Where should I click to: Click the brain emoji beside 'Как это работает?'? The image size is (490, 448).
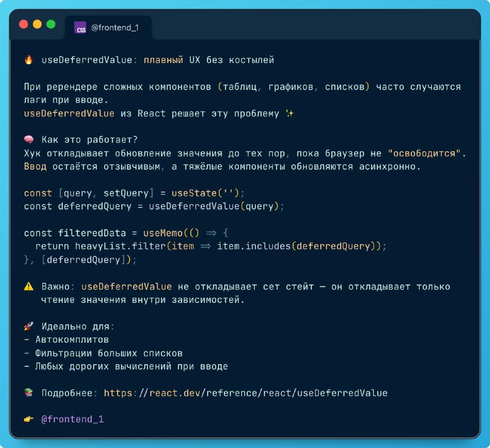(x=29, y=140)
